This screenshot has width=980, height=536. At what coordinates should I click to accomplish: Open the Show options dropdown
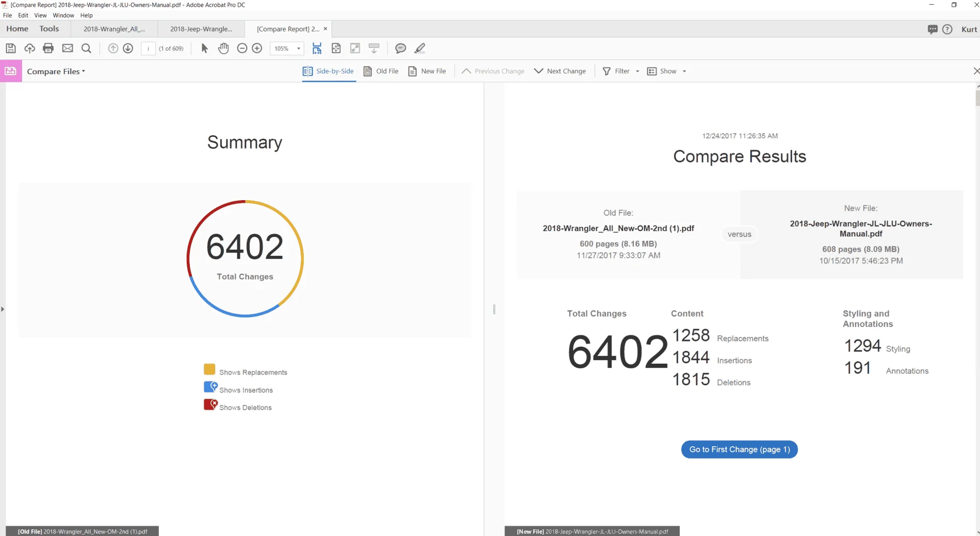tap(666, 71)
